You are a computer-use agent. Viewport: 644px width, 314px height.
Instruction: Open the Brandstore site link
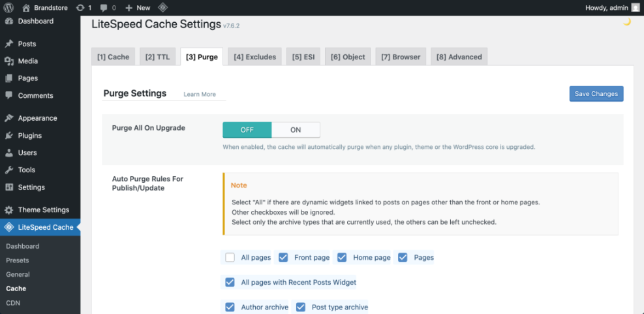(x=52, y=8)
